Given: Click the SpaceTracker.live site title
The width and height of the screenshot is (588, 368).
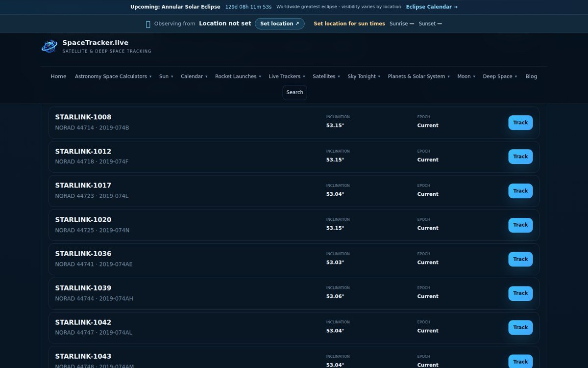Looking at the screenshot, I should 95,43.
